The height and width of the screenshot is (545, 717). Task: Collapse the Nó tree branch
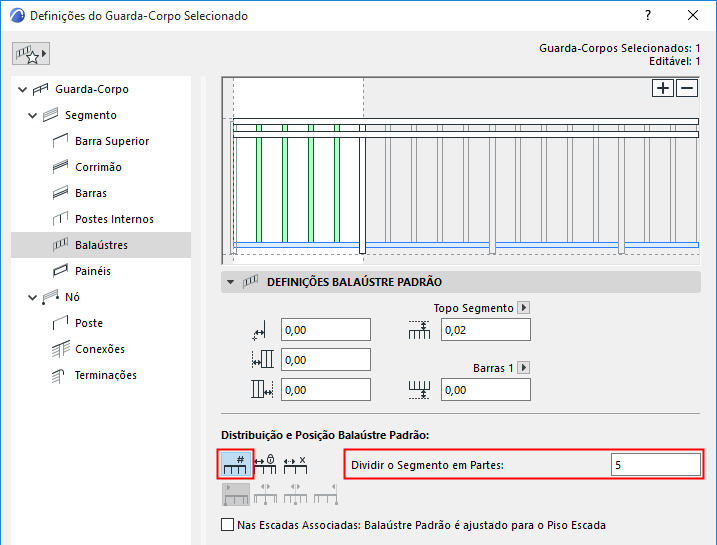tap(32, 297)
